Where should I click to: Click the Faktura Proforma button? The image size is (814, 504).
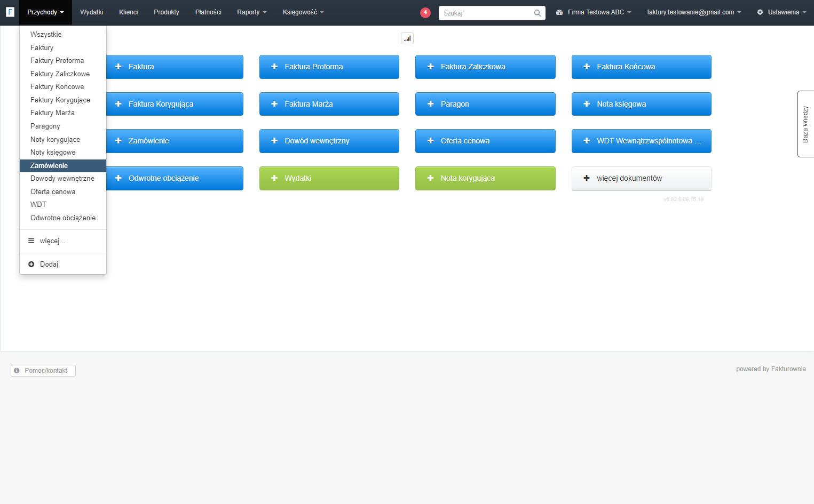click(329, 67)
